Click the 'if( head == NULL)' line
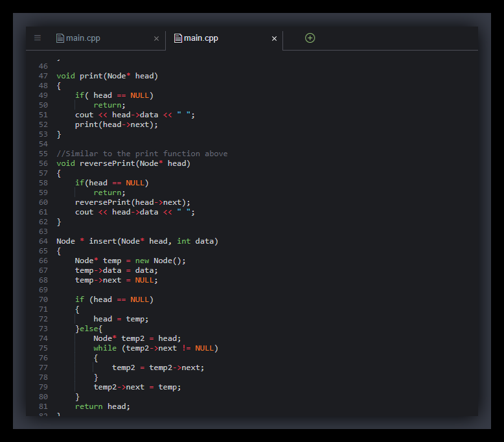The height and width of the screenshot is (442, 504). (x=114, y=95)
